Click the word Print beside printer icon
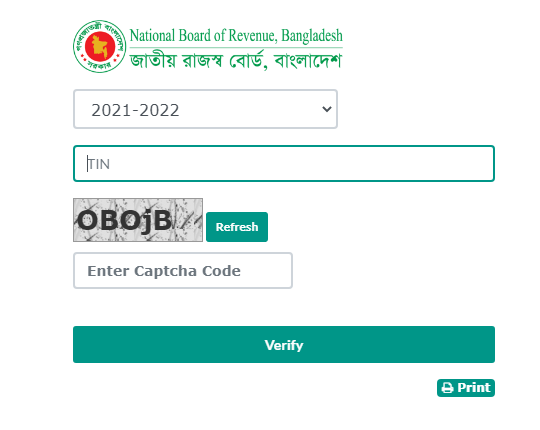Viewport: 540px width, 430px height. (474, 388)
